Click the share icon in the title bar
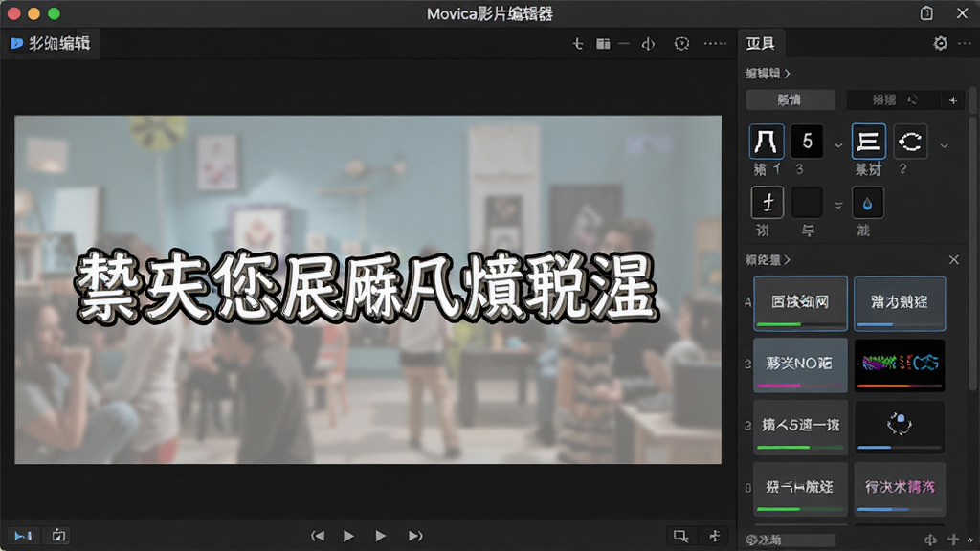980x551 pixels. 926,13
